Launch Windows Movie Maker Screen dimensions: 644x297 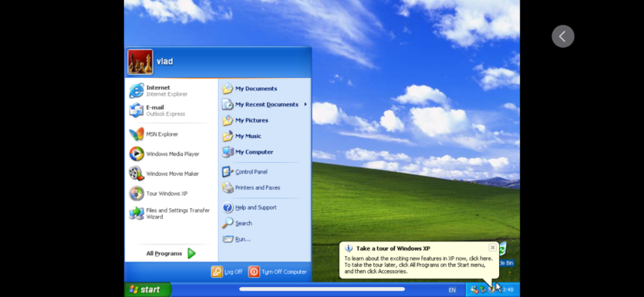171,174
